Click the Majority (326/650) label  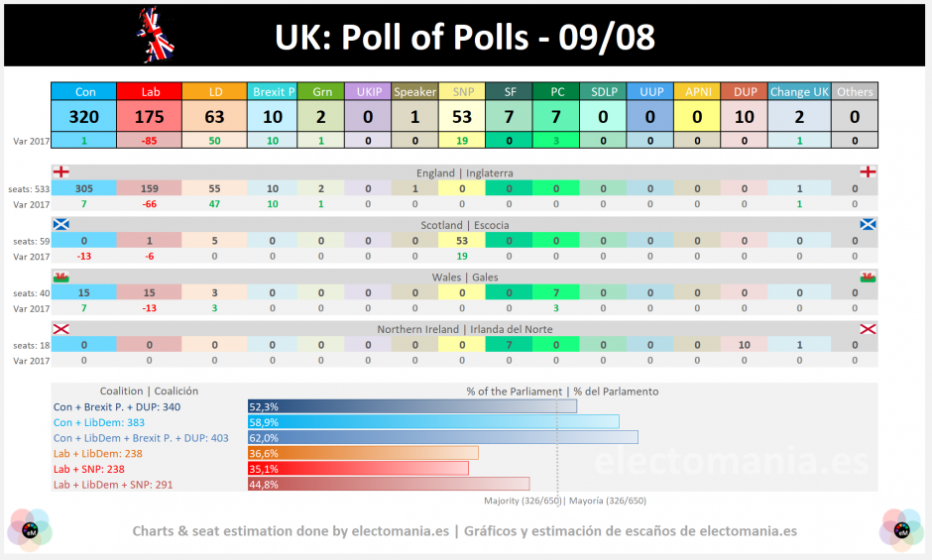[x=523, y=501]
